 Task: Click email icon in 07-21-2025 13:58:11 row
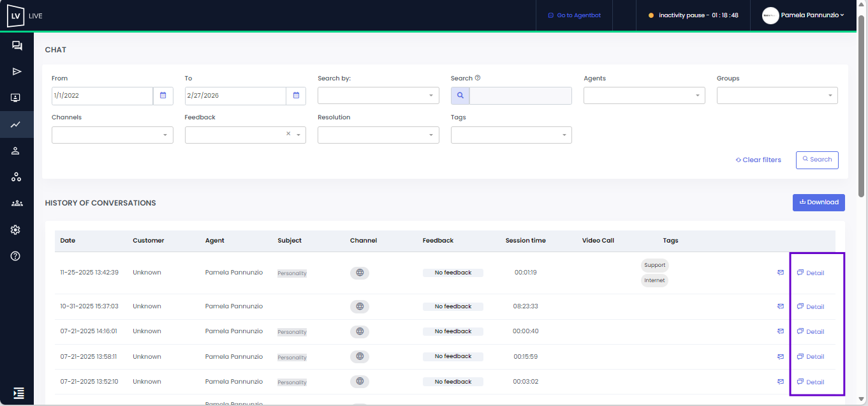[781, 356]
